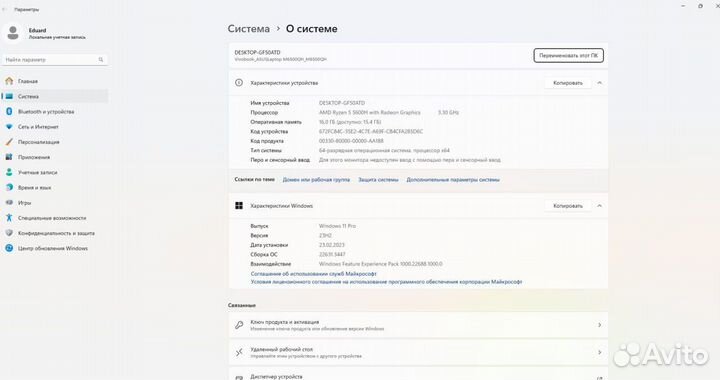Select edition text Windows 11 Pro
The height and width of the screenshot is (380, 720).
coord(338,226)
